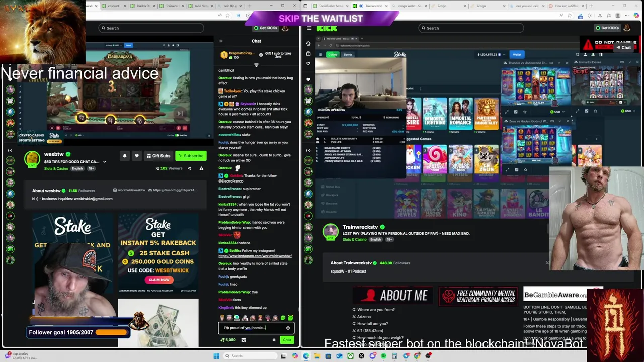
Task: Close the Zeus vs Hades mini-player
Action: click(x=568, y=121)
